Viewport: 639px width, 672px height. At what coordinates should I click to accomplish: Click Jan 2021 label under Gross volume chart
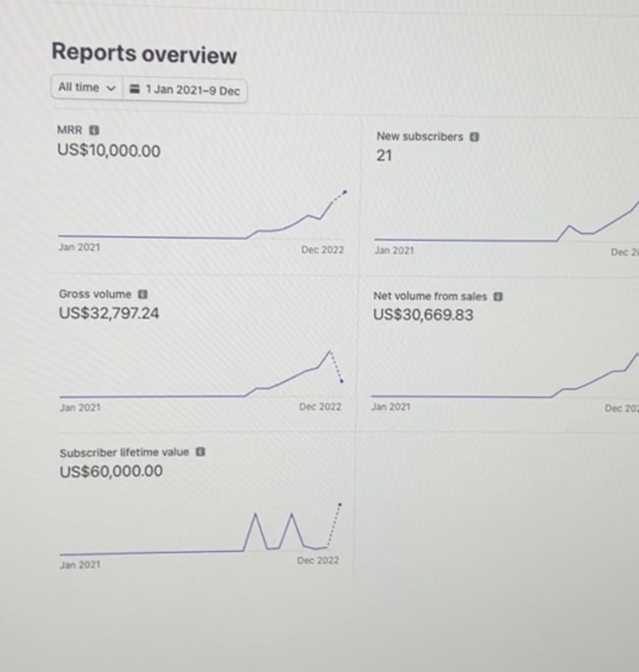coord(80,408)
